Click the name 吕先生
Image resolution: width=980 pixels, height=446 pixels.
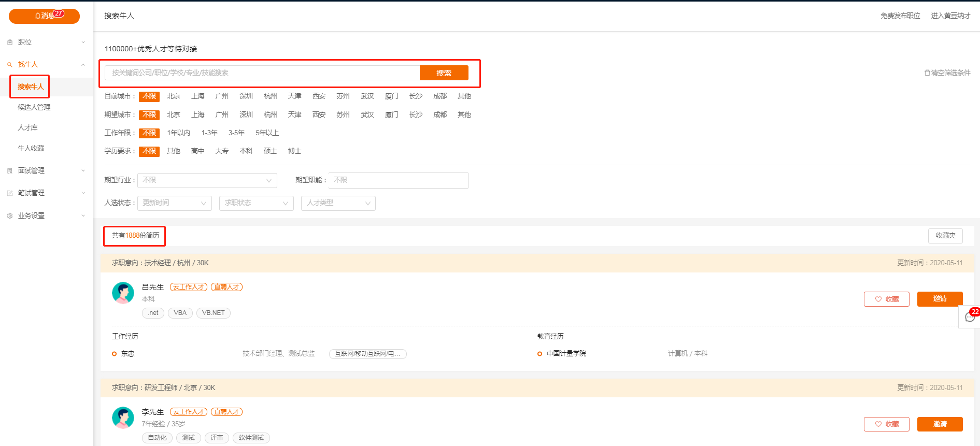(153, 287)
